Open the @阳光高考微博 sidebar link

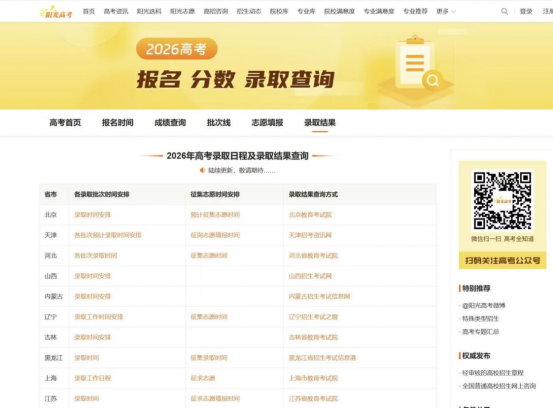tap(484, 306)
